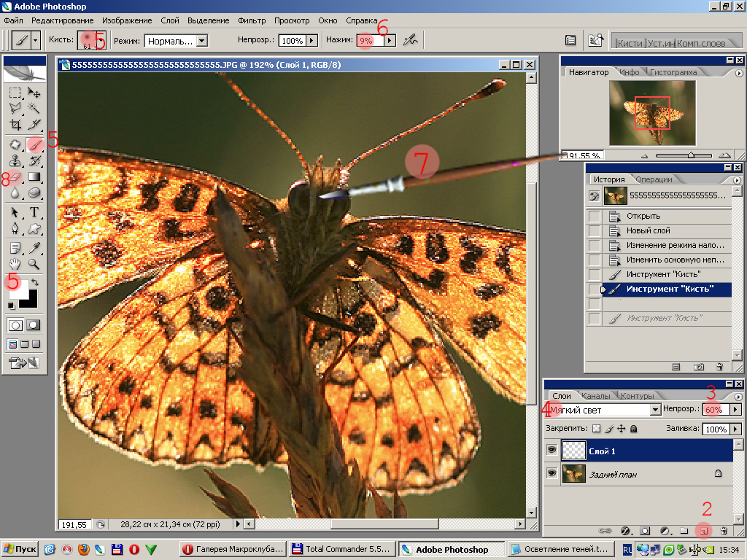
Task: Enable the airbrush option in options bar
Action: 411,41
